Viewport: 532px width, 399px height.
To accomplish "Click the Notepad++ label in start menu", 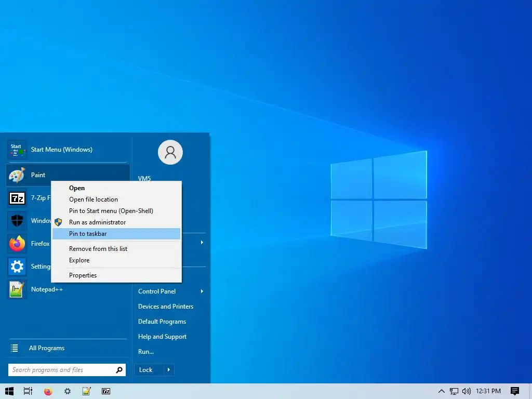I will coord(47,289).
